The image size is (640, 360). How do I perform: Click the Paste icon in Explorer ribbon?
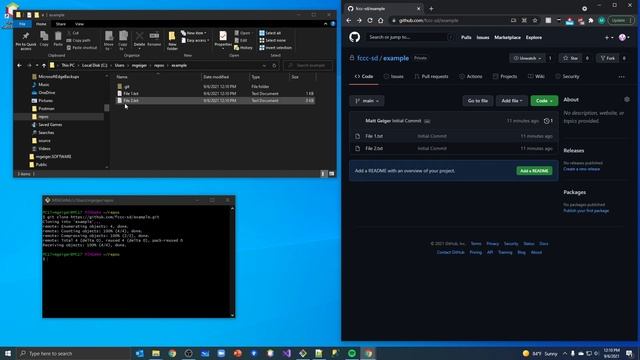point(58,39)
